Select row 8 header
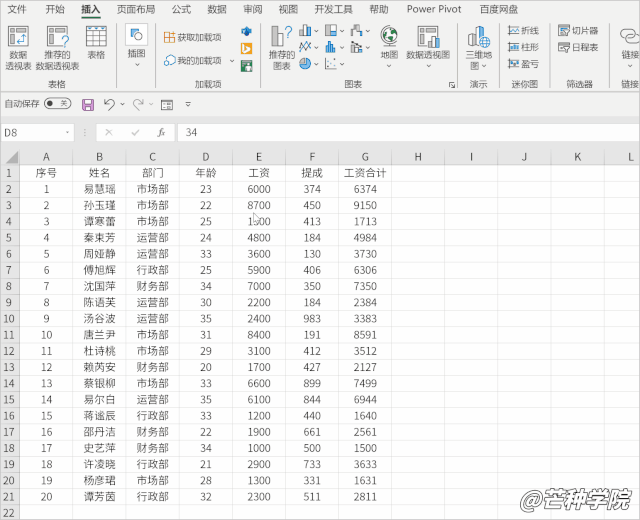This screenshot has height=520, width=640. [9, 286]
